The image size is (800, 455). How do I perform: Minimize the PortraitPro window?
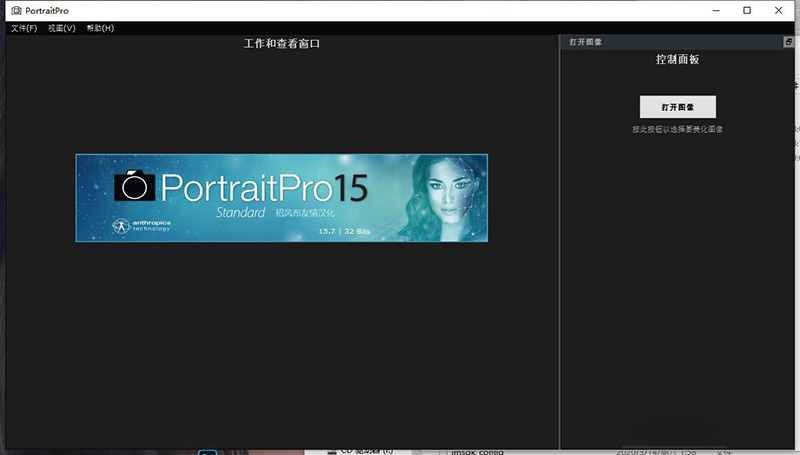716,10
